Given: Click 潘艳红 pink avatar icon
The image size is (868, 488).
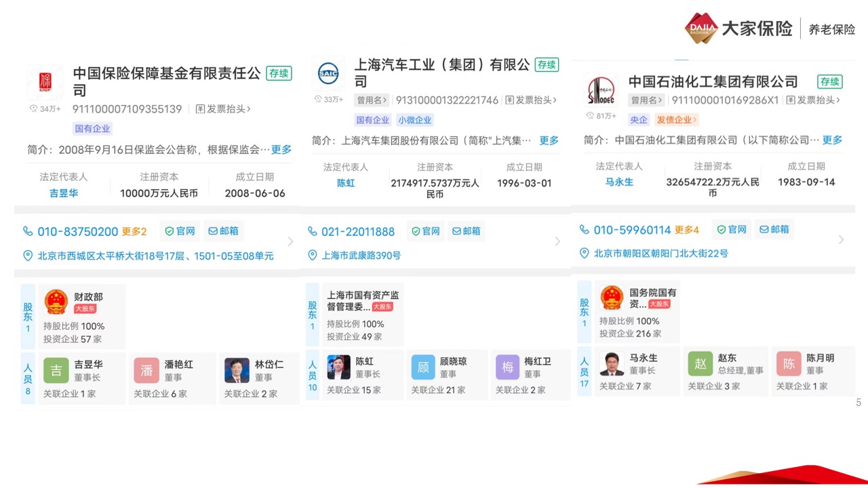Looking at the screenshot, I should click(146, 370).
